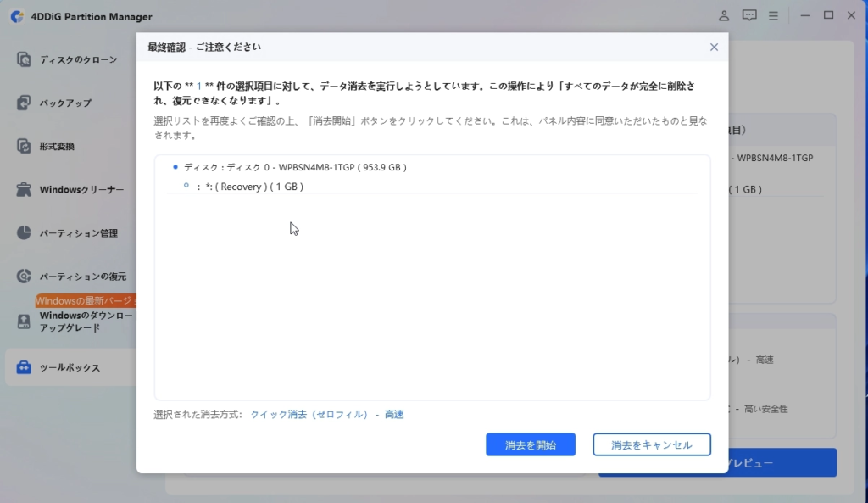Click the partition management icon
The image size is (868, 503).
click(x=24, y=232)
